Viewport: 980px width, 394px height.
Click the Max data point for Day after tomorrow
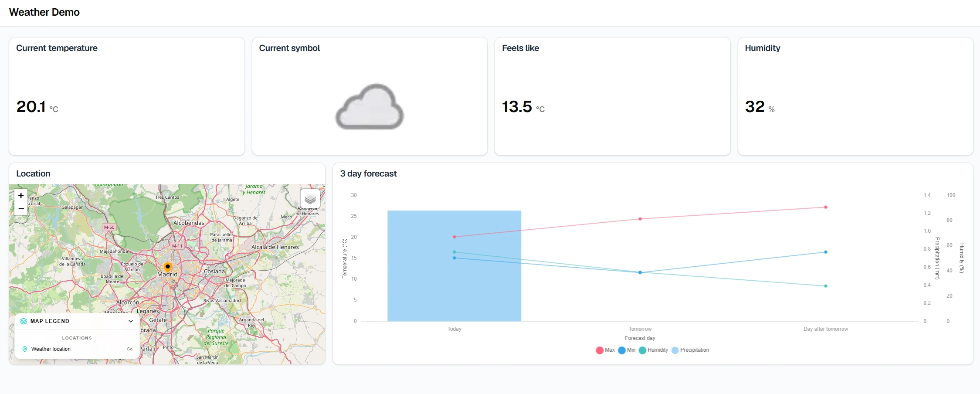pyautogui.click(x=826, y=207)
